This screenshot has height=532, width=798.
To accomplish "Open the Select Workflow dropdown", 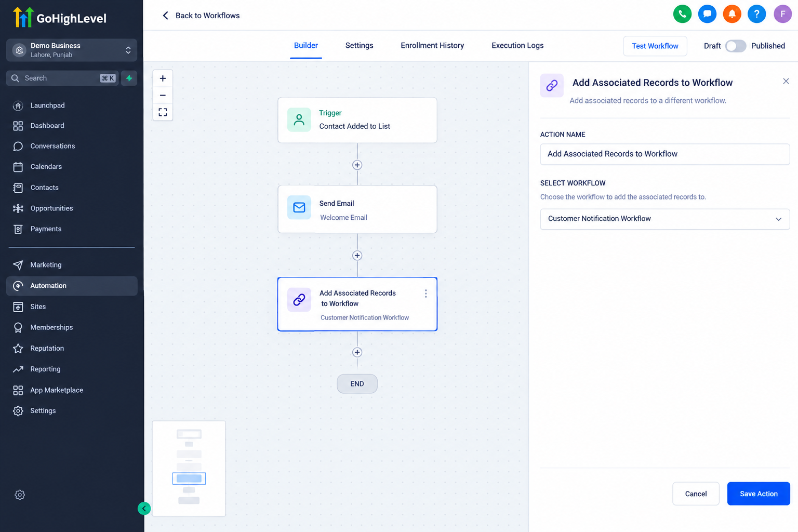I will pyautogui.click(x=665, y=219).
